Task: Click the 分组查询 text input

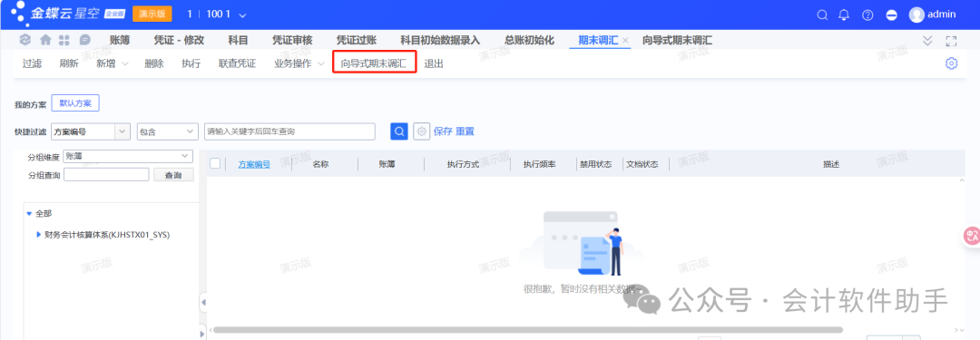Action: pos(106,175)
